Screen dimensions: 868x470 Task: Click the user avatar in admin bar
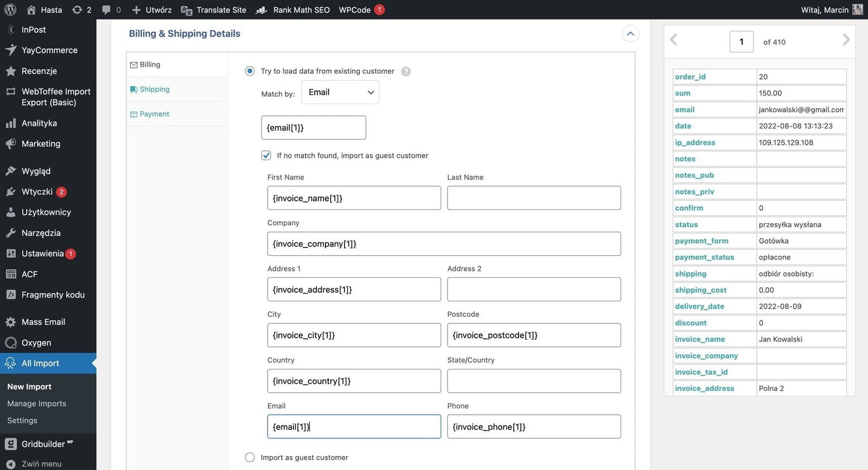[x=857, y=10]
